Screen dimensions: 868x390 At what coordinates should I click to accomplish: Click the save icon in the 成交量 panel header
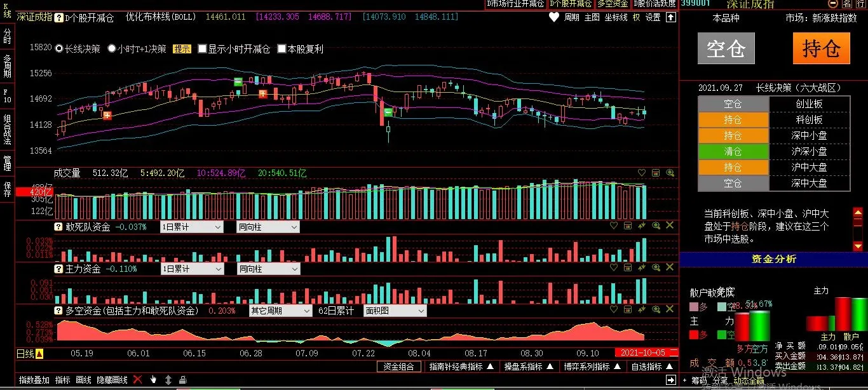pyautogui.click(x=656, y=173)
